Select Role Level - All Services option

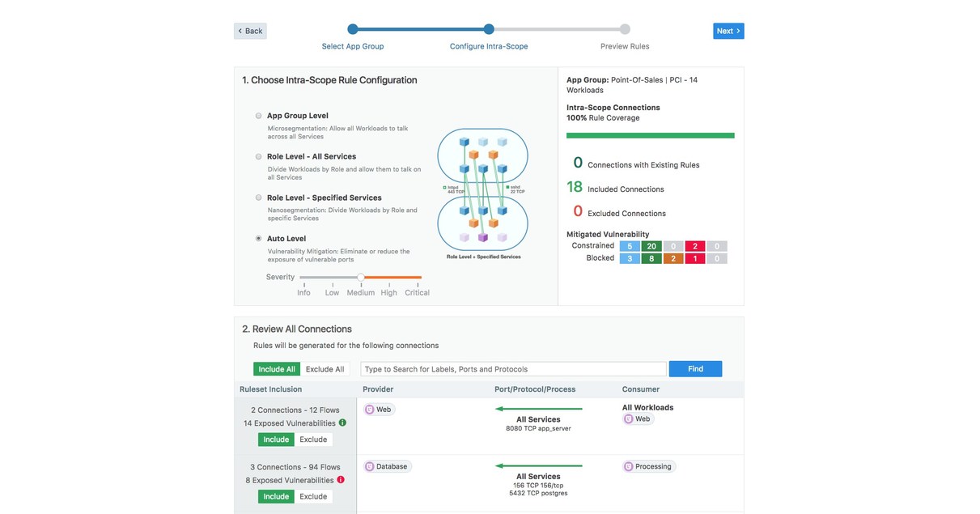(258, 156)
